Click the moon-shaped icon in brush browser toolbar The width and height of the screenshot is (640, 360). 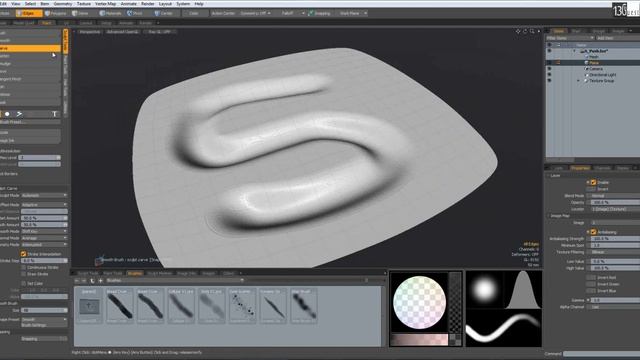click(x=92, y=280)
